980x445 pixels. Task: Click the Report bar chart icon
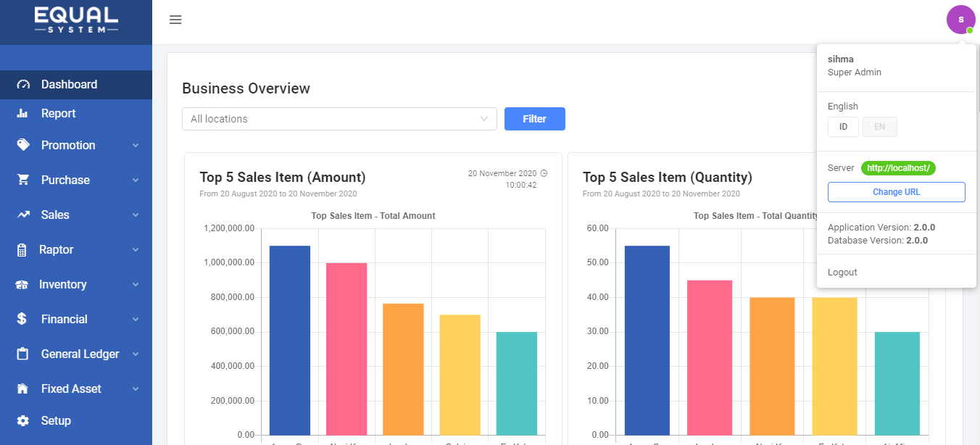tap(23, 114)
